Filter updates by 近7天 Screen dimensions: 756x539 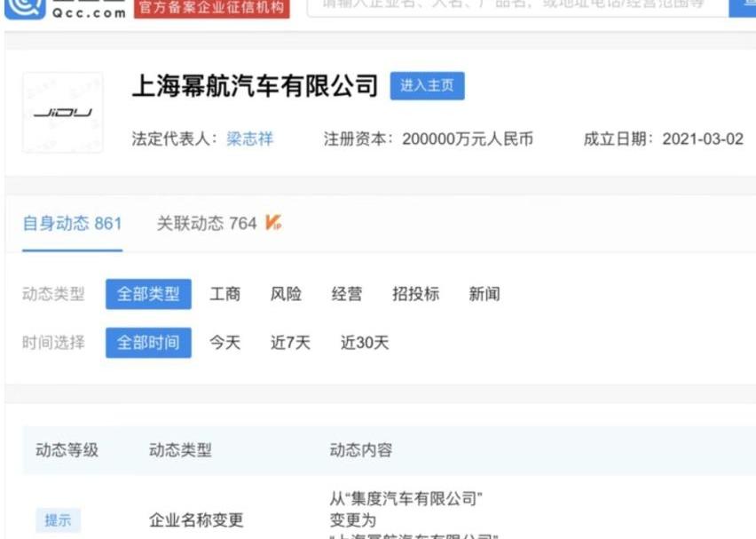290,343
